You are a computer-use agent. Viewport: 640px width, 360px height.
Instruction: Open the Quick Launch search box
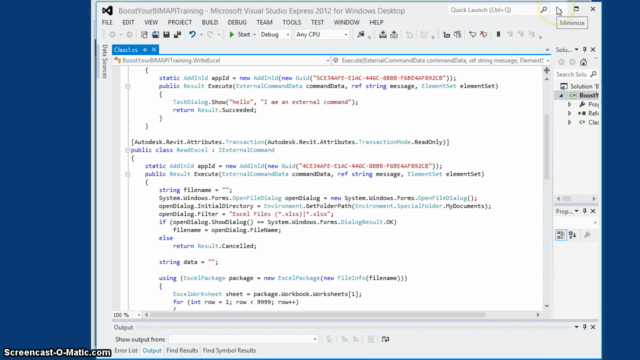(x=493, y=10)
